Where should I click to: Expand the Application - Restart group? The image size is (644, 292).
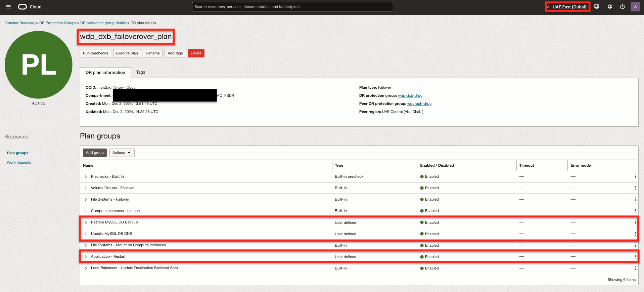pos(86,257)
